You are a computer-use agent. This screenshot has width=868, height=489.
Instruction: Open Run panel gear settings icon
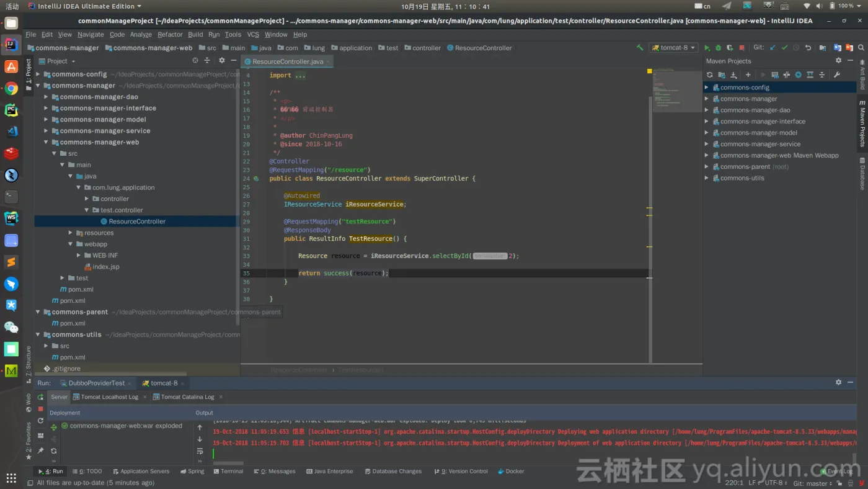tap(838, 383)
